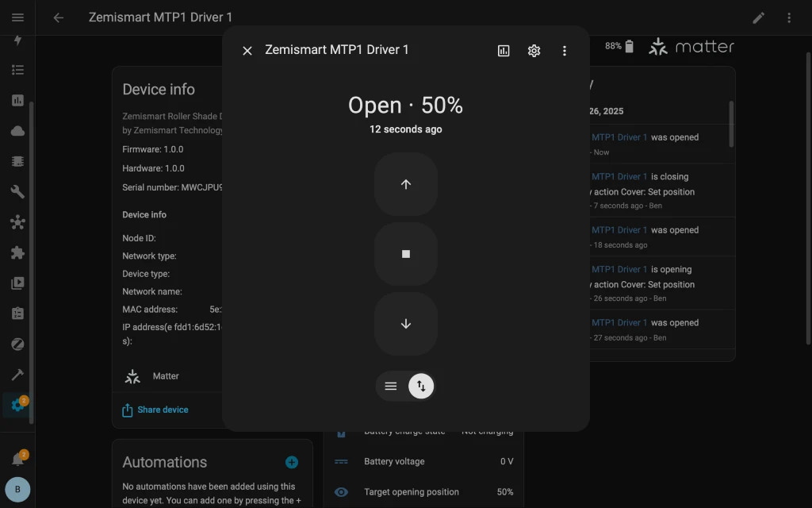Open cover entity settings via the gear icon
The height and width of the screenshot is (508, 812).
coord(534,50)
